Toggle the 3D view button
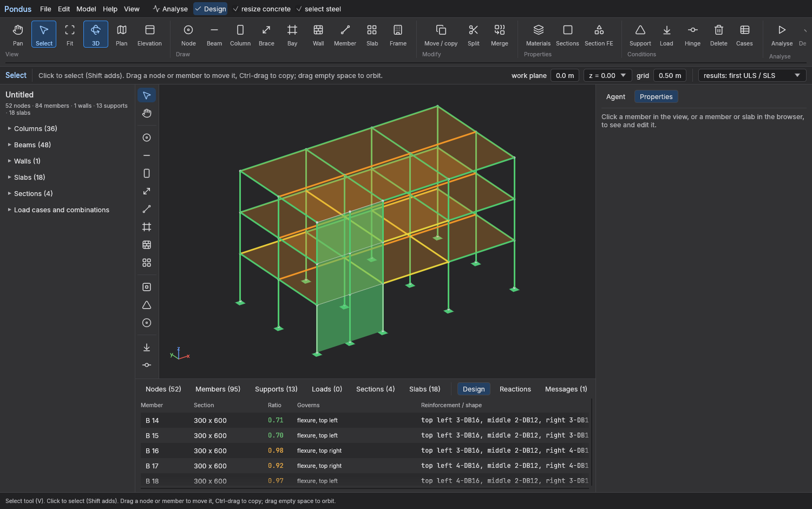 tap(96, 34)
